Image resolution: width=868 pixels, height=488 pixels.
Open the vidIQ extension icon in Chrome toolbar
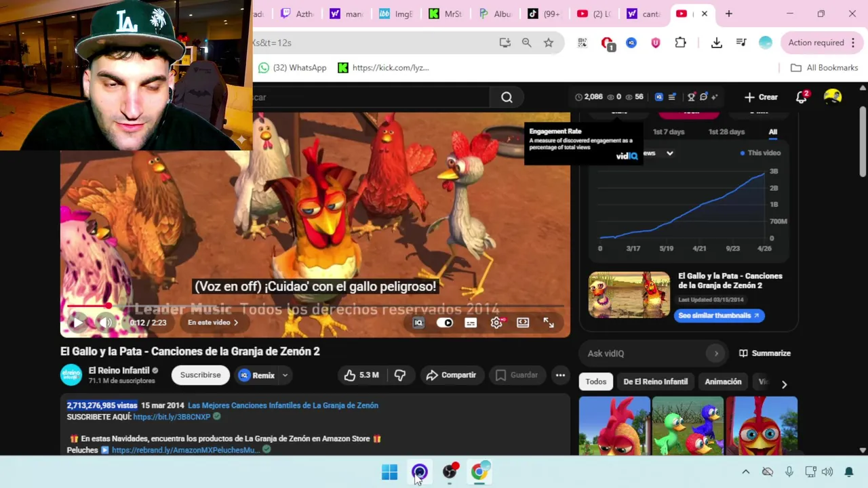click(631, 43)
